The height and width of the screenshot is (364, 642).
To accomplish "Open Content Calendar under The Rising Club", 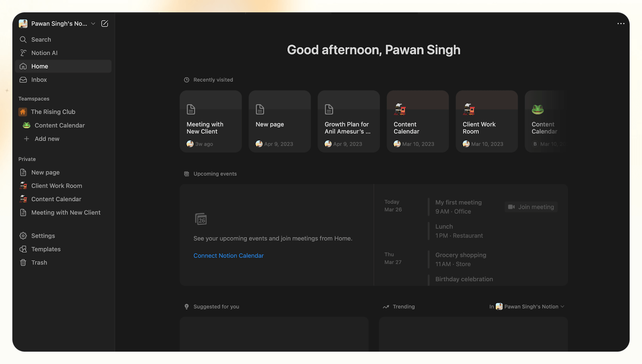I will coord(63,125).
